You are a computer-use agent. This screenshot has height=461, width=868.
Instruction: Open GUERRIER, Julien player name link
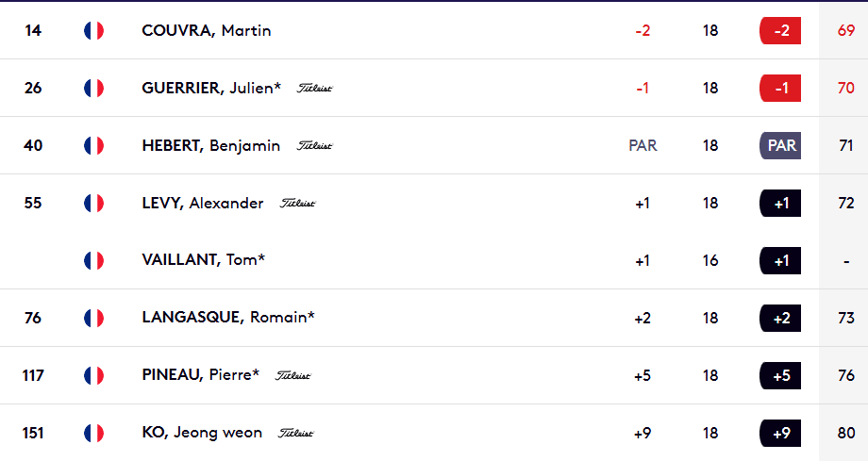tap(211, 88)
